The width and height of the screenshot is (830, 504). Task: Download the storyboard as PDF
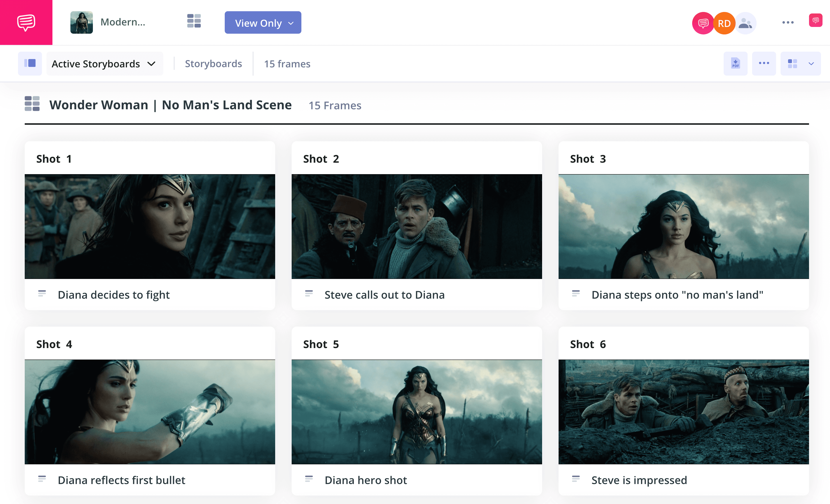pyautogui.click(x=735, y=63)
